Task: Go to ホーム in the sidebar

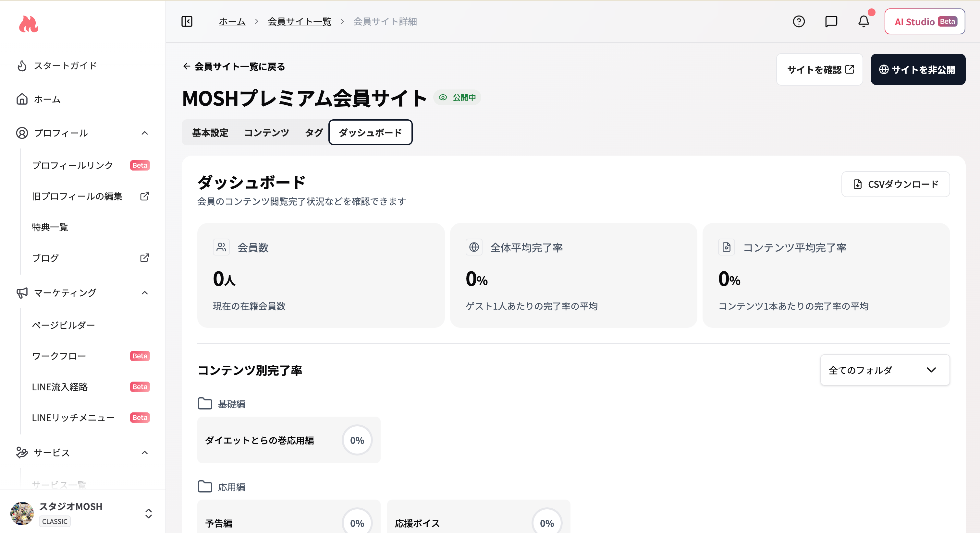Action: pos(47,99)
